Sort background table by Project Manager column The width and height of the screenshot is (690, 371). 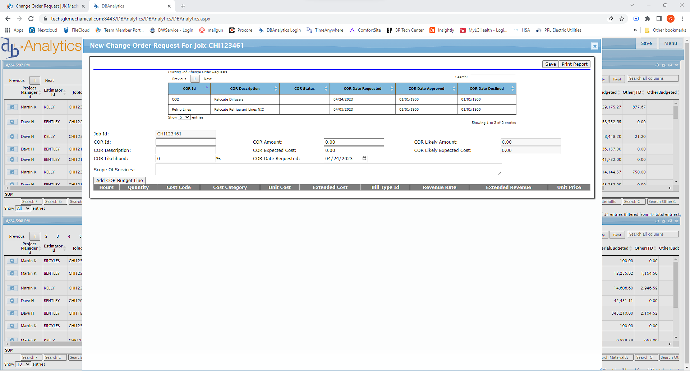[29, 91]
